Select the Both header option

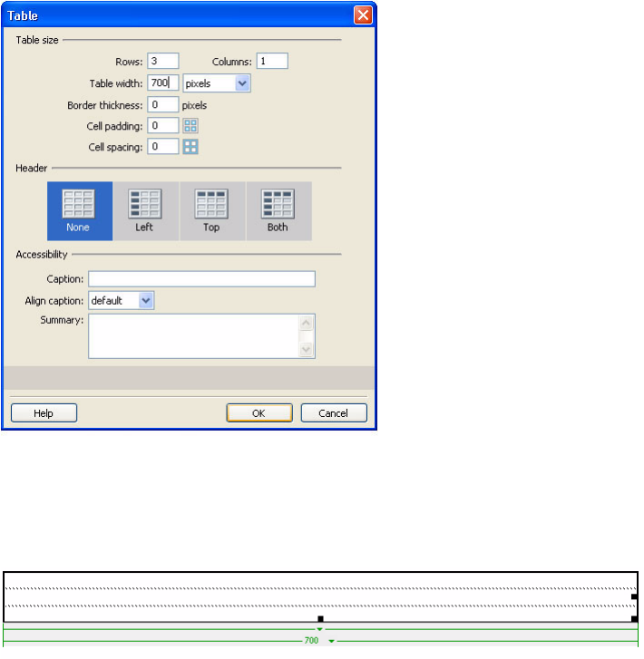[279, 212]
